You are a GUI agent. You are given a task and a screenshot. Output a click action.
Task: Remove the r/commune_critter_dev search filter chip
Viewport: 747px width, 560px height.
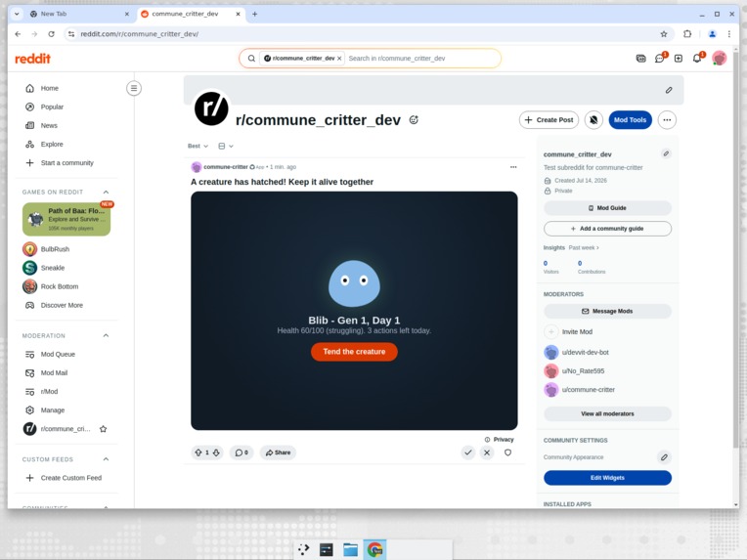[x=339, y=58]
